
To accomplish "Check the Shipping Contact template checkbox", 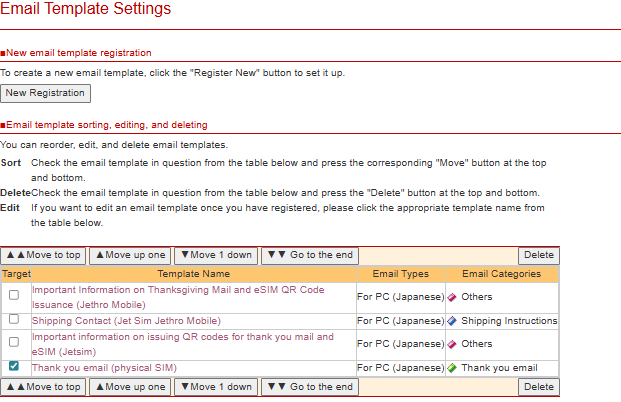I will tap(14, 320).
